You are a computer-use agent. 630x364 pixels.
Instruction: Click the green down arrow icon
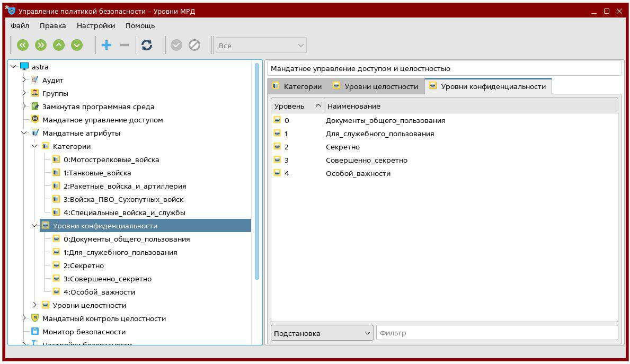point(77,46)
